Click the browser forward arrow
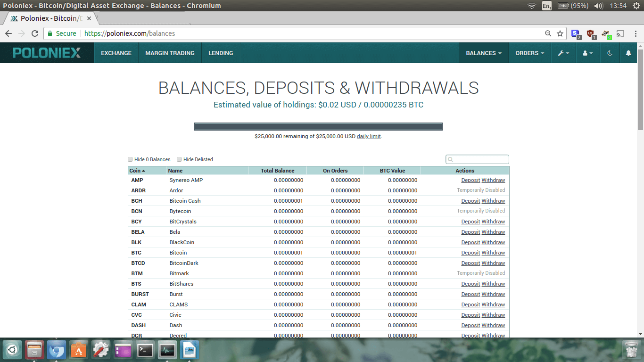This screenshot has width=644, height=362. click(22, 33)
